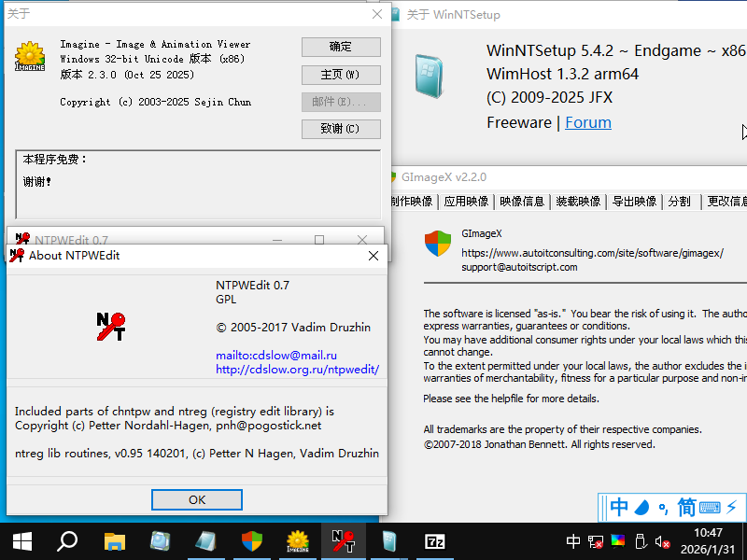Image resolution: width=747 pixels, height=560 pixels.
Task: Switch to the 应用映像 tab
Action: (x=466, y=202)
